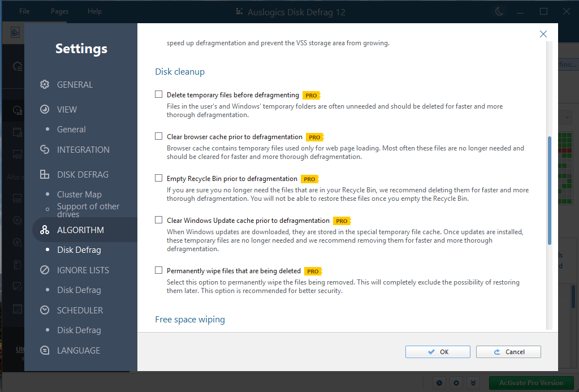Enable Delete temporary files before defragmenting
Image resolution: width=579 pixels, height=392 pixels.
click(x=159, y=94)
